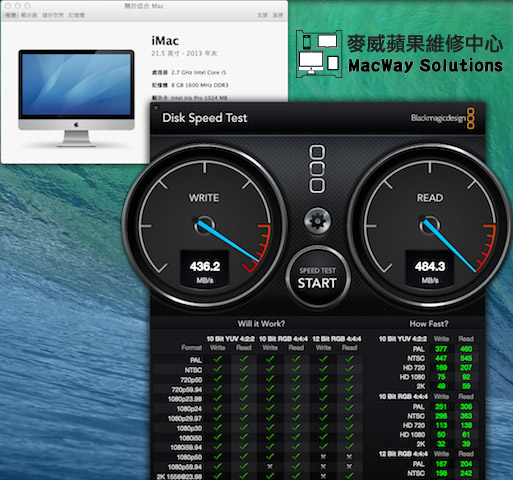Image resolution: width=513 pixels, height=480 pixels.
Task: Switch to 顯示器 tab in About This Mac
Action: coord(29,15)
